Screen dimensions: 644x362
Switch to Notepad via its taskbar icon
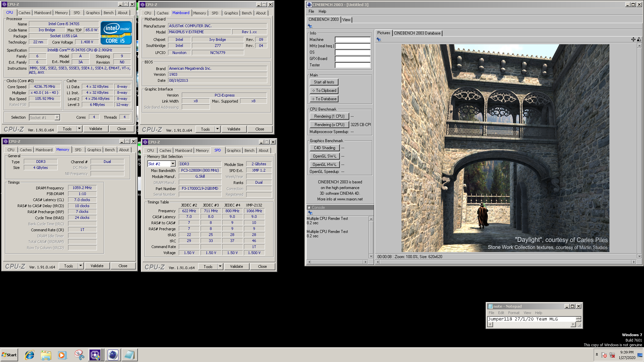coord(129,355)
